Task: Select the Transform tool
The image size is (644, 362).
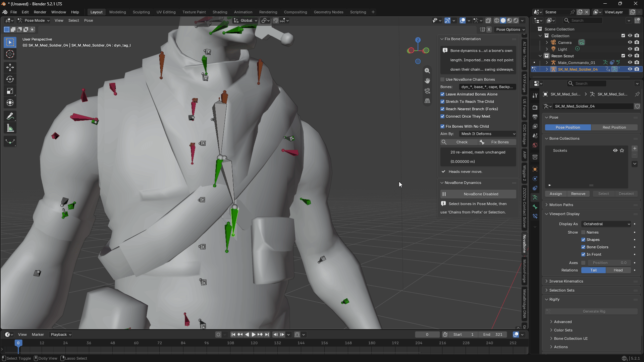Action: pos(10,103)
